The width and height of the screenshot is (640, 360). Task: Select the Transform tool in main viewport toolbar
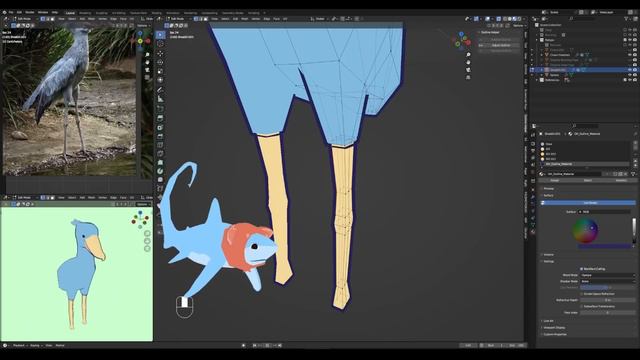click(x=160, y=80)
